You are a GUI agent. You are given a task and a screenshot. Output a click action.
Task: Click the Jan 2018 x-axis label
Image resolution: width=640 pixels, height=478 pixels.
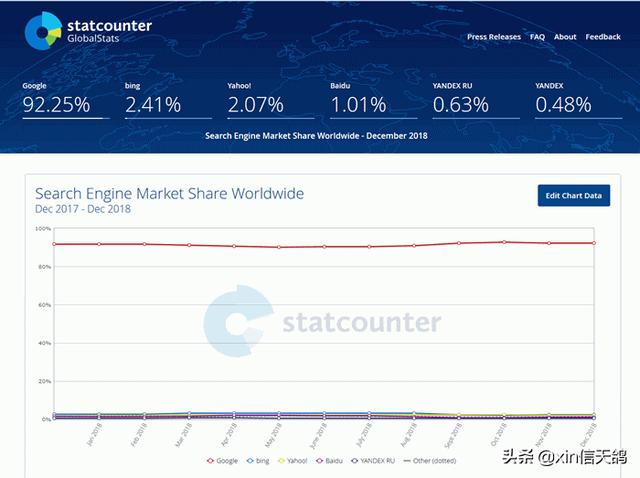tap(95, 434)
